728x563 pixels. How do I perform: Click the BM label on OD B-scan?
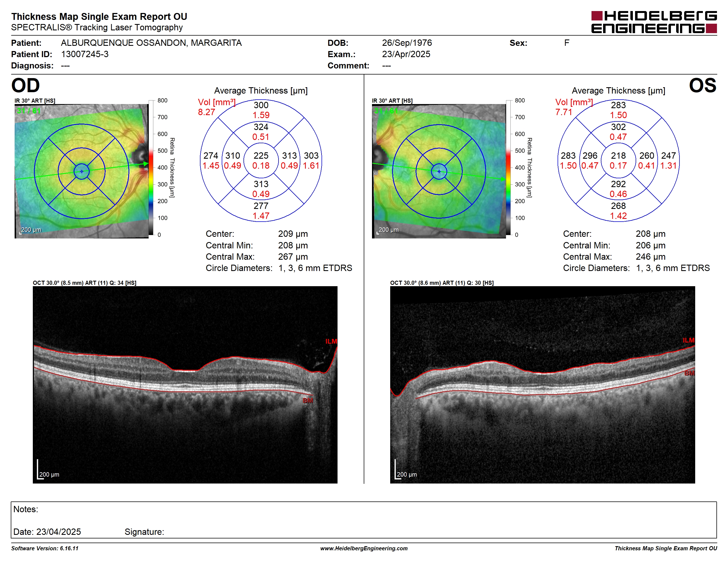308,400
